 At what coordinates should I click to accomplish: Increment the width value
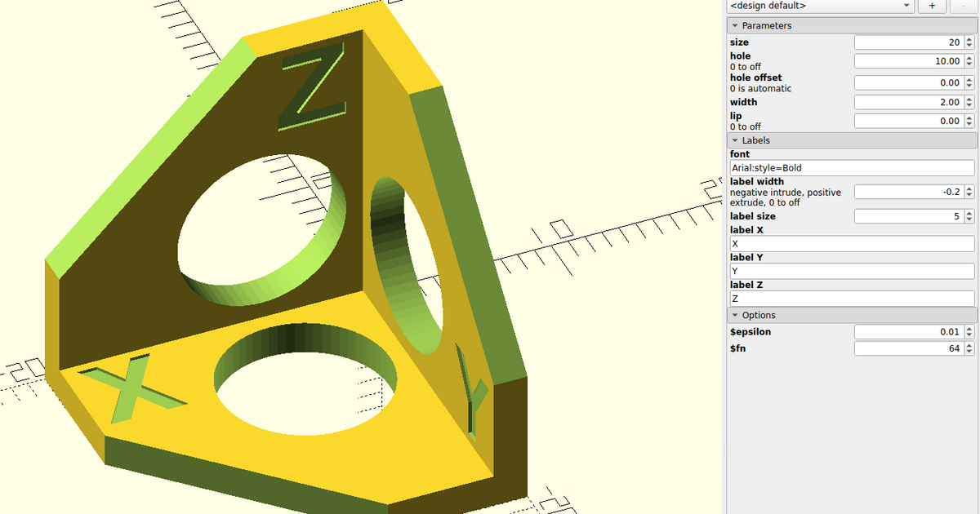click(x=969, y=99)
